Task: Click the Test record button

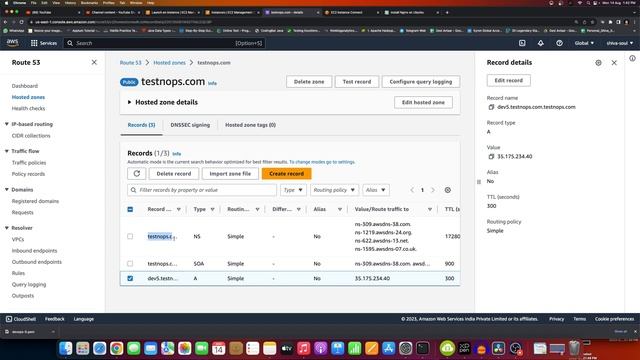Action: 357,82
